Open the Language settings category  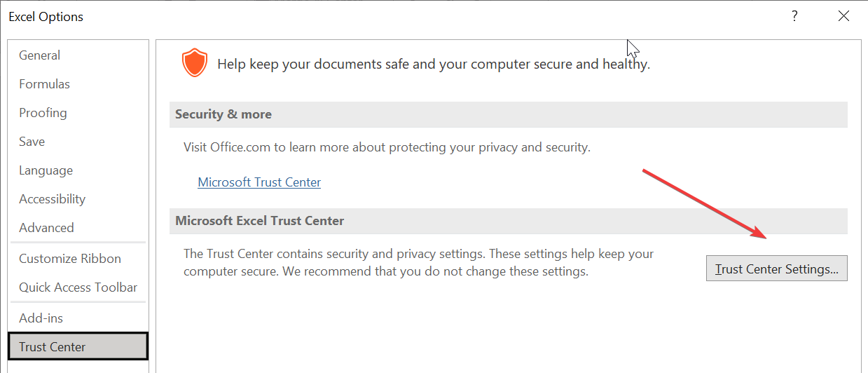(46, 170)
